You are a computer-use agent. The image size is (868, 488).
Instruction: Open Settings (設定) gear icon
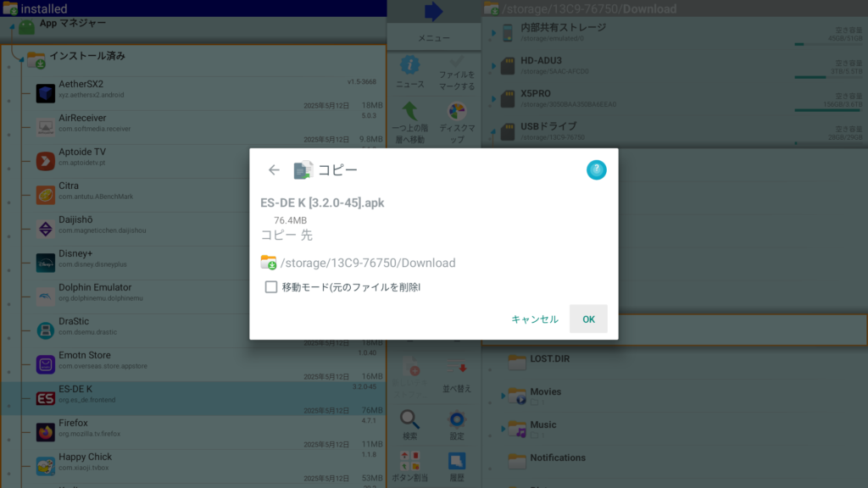click(x=457, y=420)
